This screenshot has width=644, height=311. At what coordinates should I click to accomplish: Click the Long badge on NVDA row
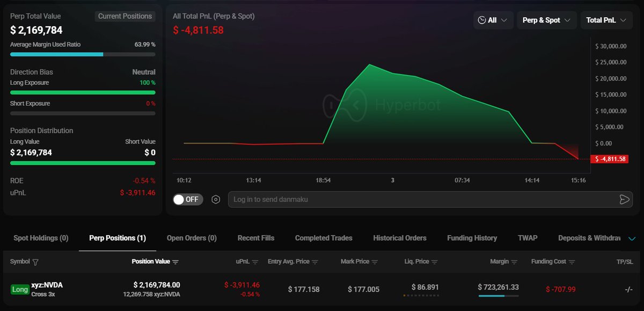click(20, 290)
